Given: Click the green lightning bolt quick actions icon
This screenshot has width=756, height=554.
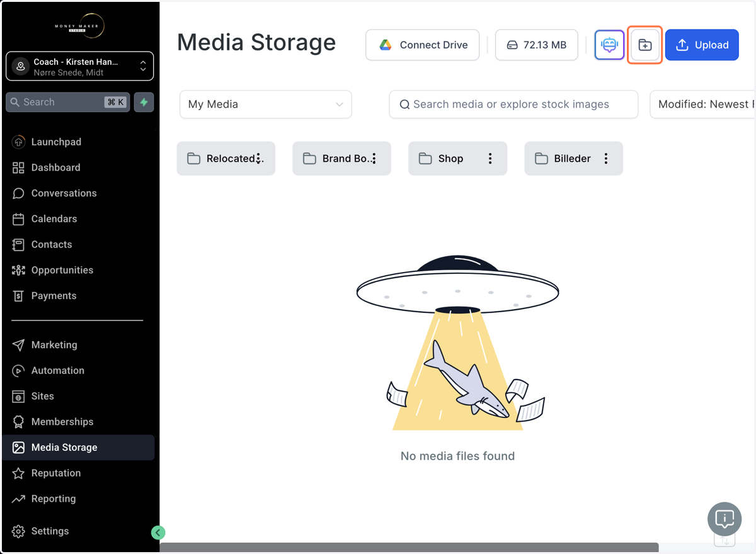Looking at the screenshot, I should click(144, 102).
